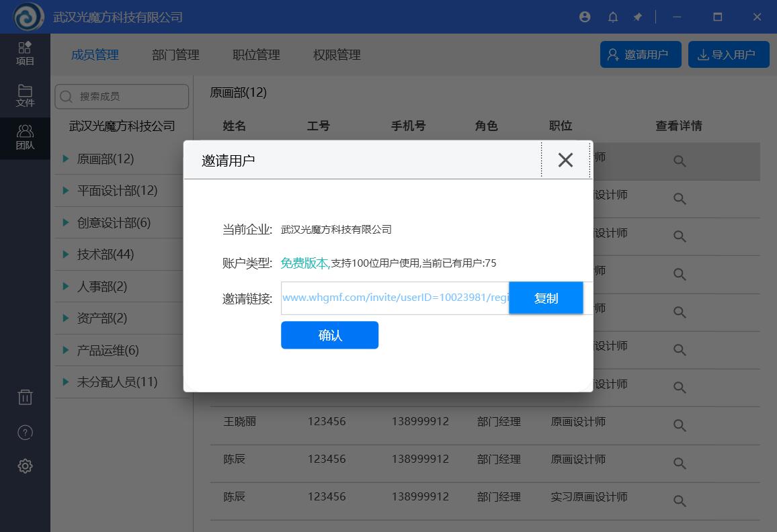
Task: Click the magnifier icon in the second table row
Action: 680,199
